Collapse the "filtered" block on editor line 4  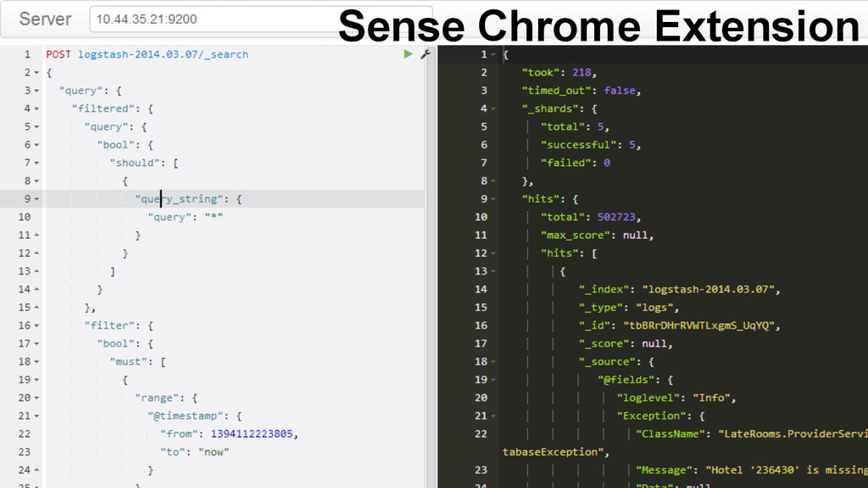[x=36, y=109]
